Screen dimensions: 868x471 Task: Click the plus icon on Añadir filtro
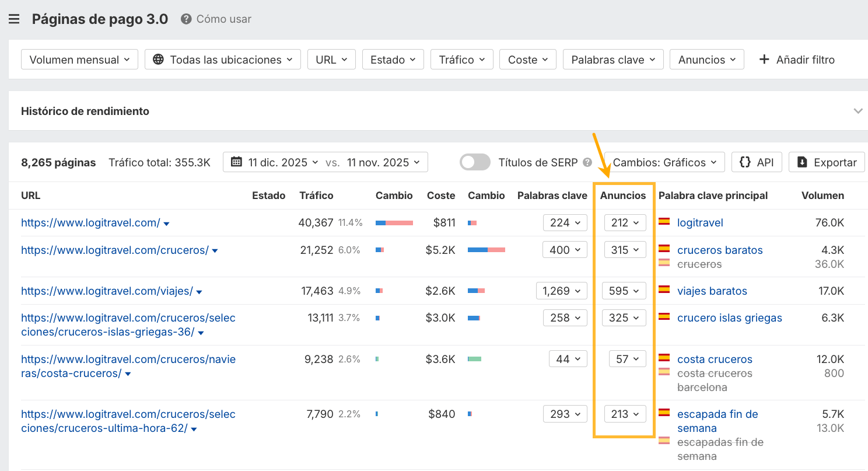click(x=764, y=59)
